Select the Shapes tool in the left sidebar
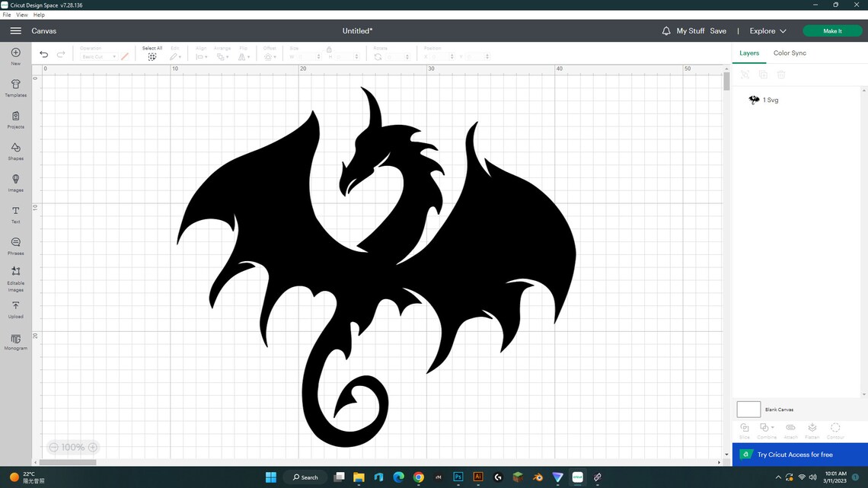This screenshot has height=488, width=868. pos(15,149)
